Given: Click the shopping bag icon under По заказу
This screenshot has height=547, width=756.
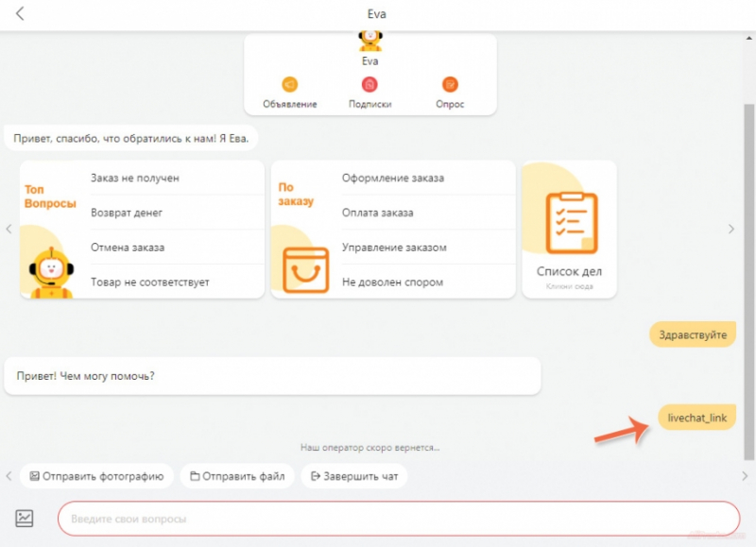Looking at the screenshot, I should pyautogui.click(x=305, y=270).
